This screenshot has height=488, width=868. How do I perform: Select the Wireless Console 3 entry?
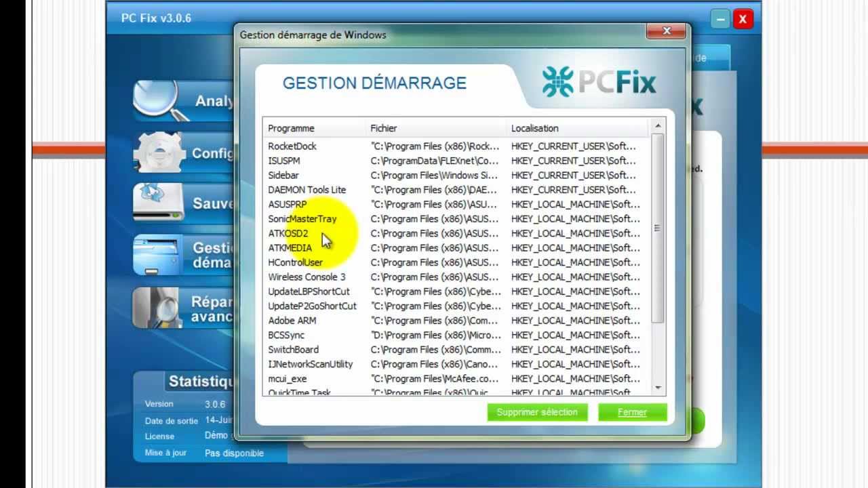tap(307, 277)
